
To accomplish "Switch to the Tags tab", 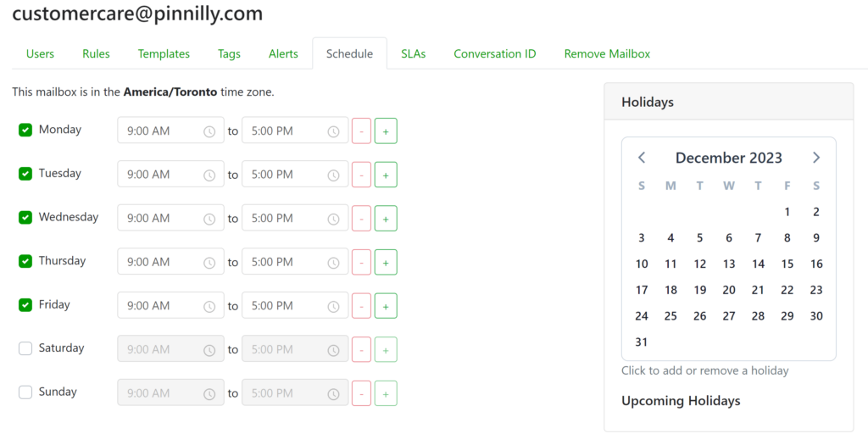I will pyautogui.click(x=229, y=53).
